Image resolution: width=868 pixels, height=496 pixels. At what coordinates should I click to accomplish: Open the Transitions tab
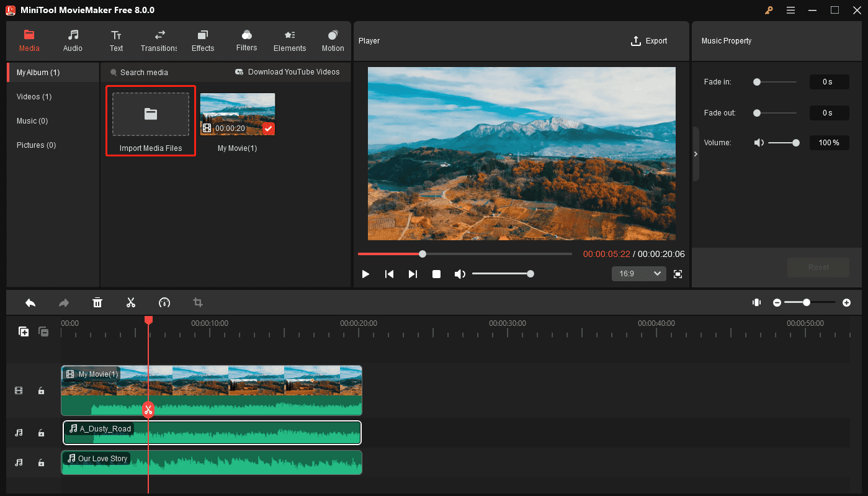(x=159, y=41)
